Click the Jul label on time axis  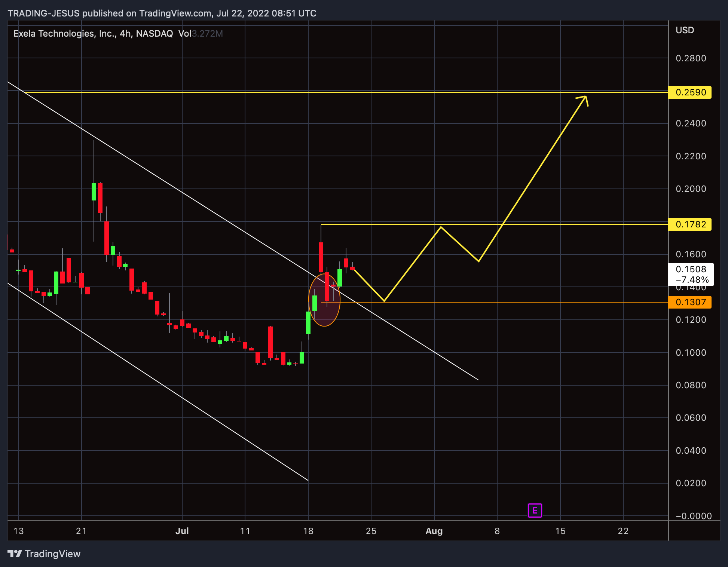(x=182, y=531)
